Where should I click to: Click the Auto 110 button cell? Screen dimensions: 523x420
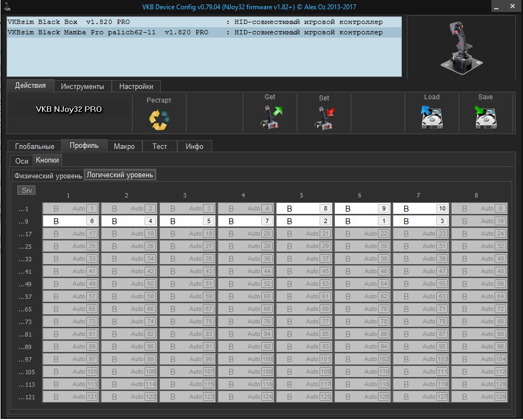363,371
